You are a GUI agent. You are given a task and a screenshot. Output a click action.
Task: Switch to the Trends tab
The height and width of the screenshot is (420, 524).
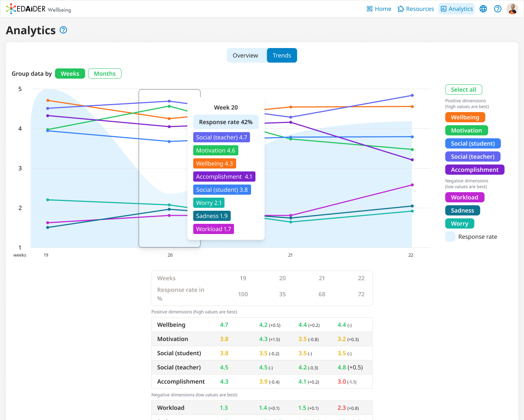tap(282, 55)
